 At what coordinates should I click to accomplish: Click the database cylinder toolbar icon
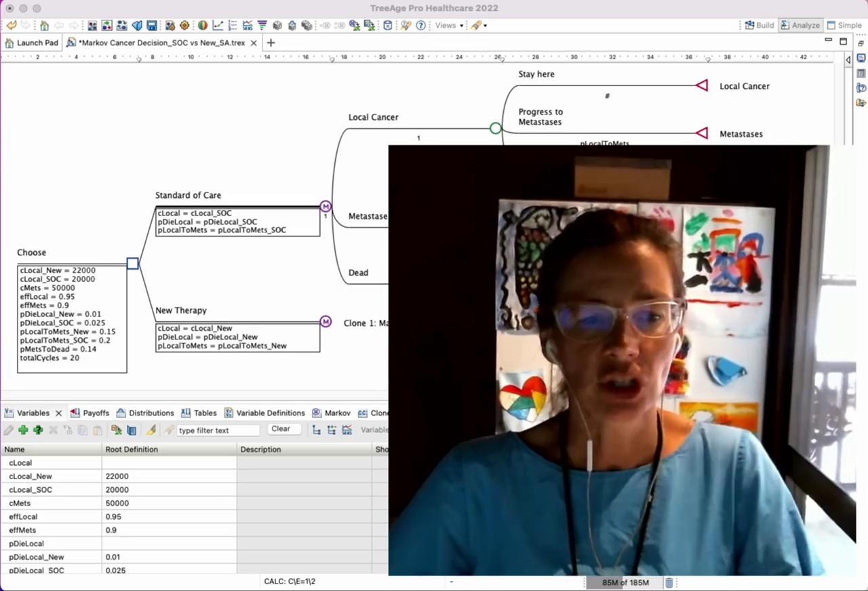point(387,26)
